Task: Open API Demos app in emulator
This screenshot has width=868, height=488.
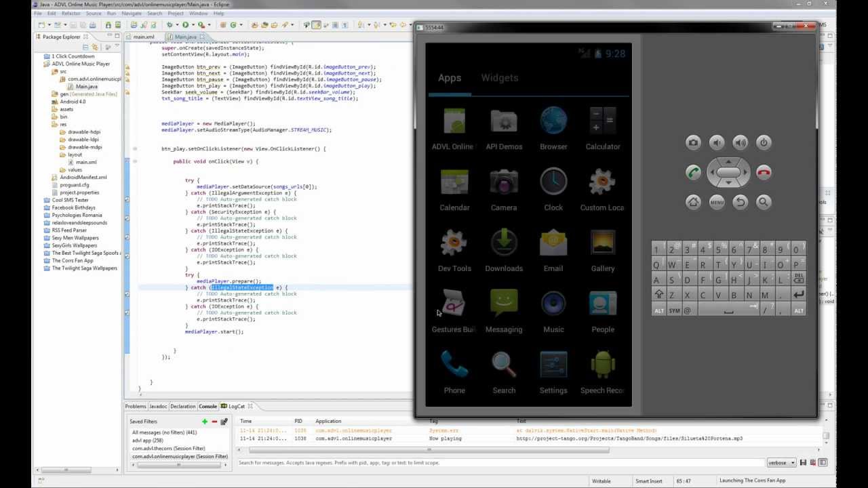Action: (x=504, y=129)
